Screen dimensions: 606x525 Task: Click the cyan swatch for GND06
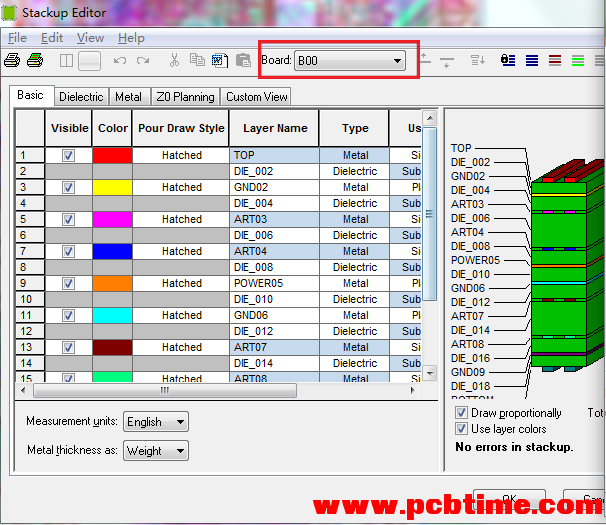pos(112,315)
